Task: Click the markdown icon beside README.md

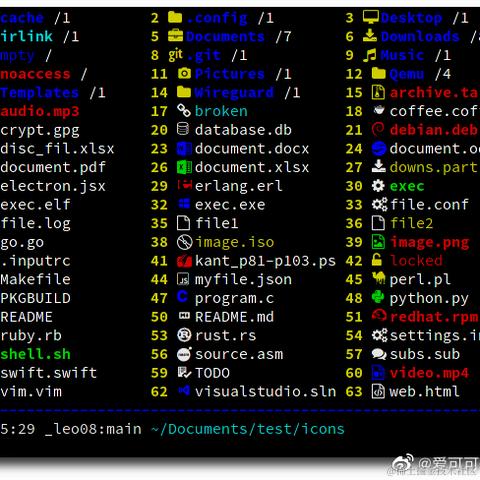Action: pos(184,315)
